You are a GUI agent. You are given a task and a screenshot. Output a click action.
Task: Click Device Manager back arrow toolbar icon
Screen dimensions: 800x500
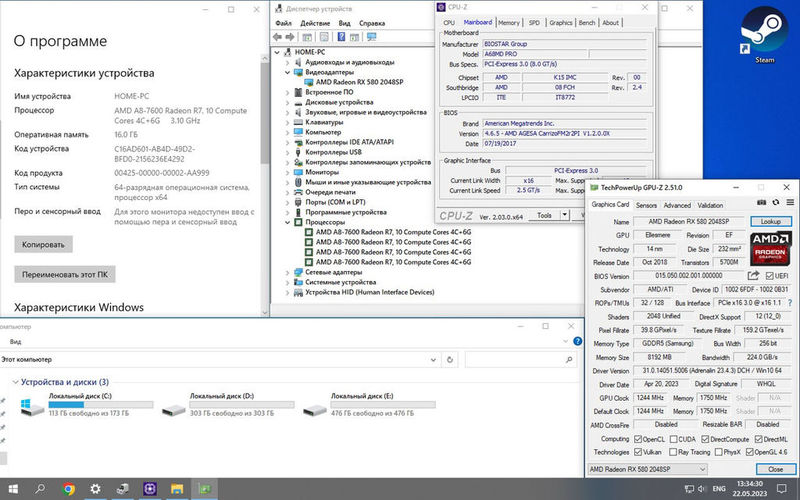pyautogui.click(x=278, y=37)
